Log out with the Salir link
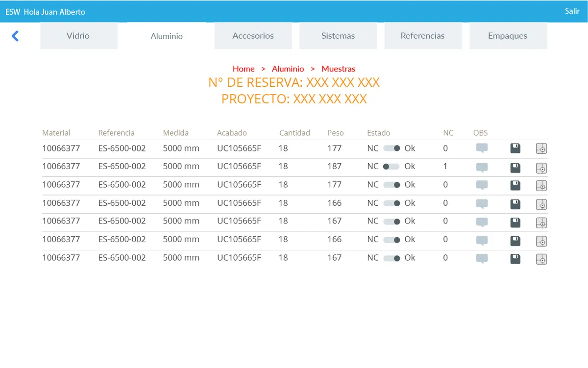This screenshot has height=368, width=588. click(572, 11)
